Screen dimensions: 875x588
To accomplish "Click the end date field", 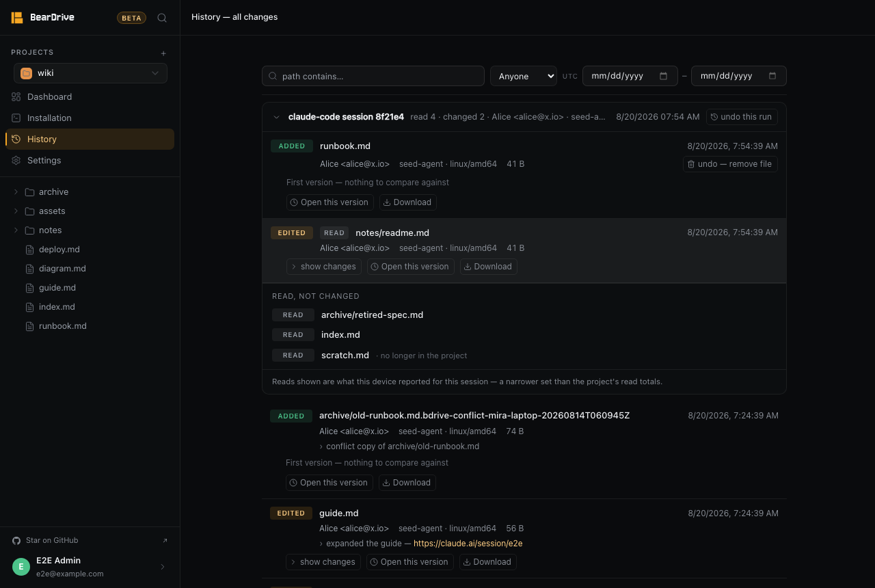I will pyautogui.click(x=739, y=76).
